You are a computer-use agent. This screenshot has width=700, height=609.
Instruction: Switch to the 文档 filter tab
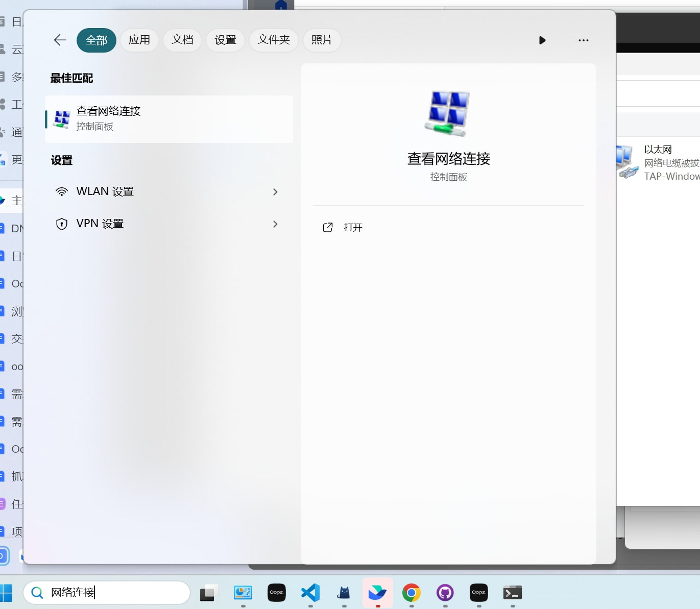pyautogui.click(x=182, y=40)
